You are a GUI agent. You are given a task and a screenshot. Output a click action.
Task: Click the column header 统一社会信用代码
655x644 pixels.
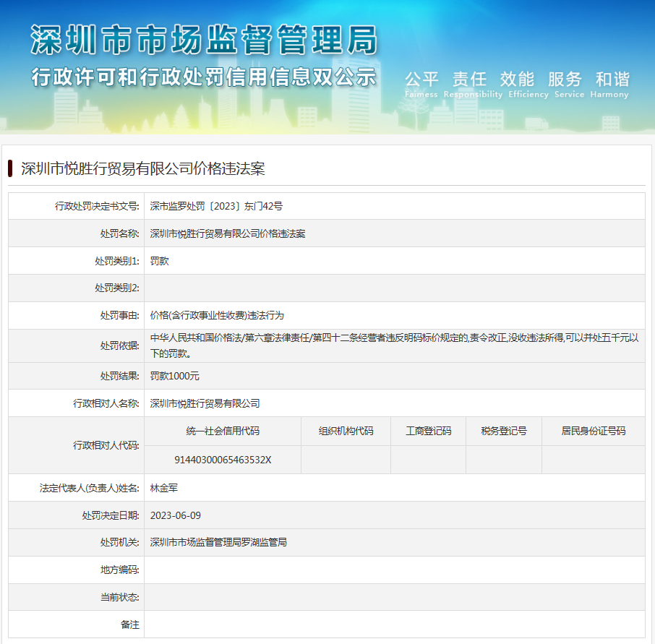click(223, 431)
